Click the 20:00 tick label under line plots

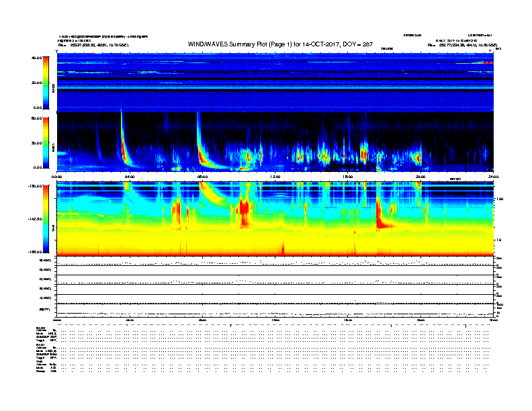(x=420, y=320)
